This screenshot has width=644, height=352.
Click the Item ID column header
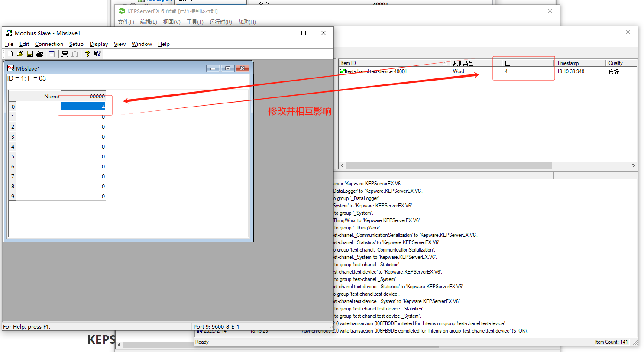click(x=394, y=63)
